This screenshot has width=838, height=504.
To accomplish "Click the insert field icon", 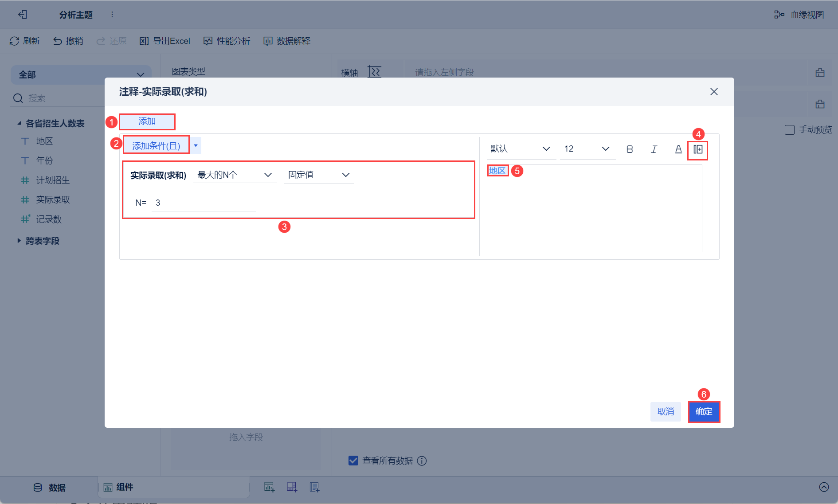I will pyautogui.click(x=698, y=149).
